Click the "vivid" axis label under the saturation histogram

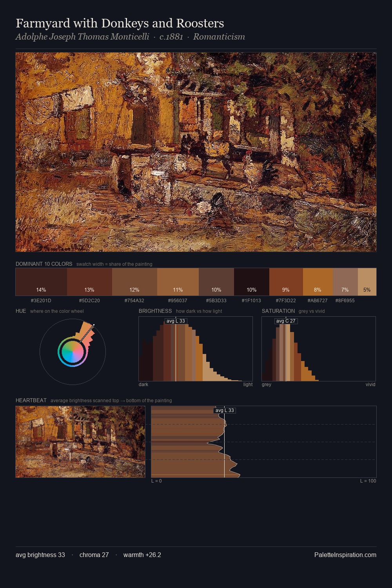[x=370, y=385]
